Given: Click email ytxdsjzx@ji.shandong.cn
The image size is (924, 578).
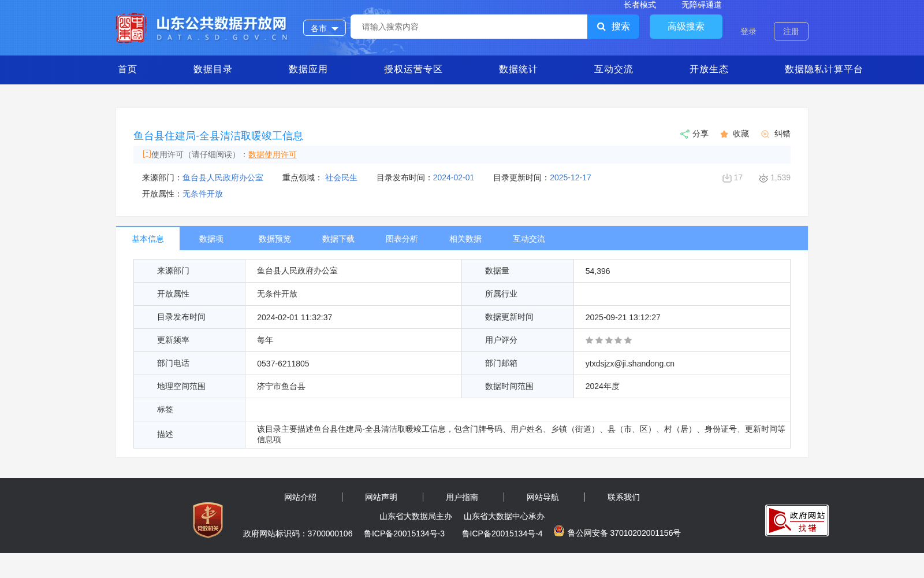Looking at the screenshot, I should (x=630, y=364).
